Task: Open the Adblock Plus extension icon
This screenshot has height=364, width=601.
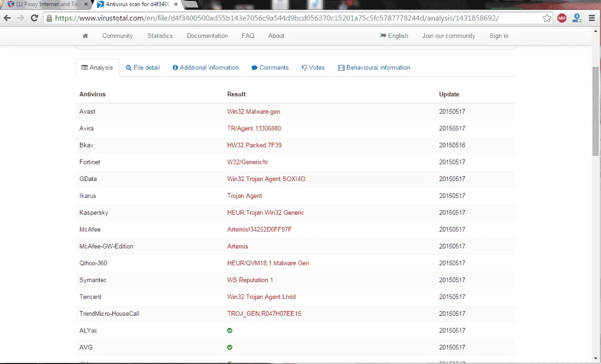Action: [562, 18]
